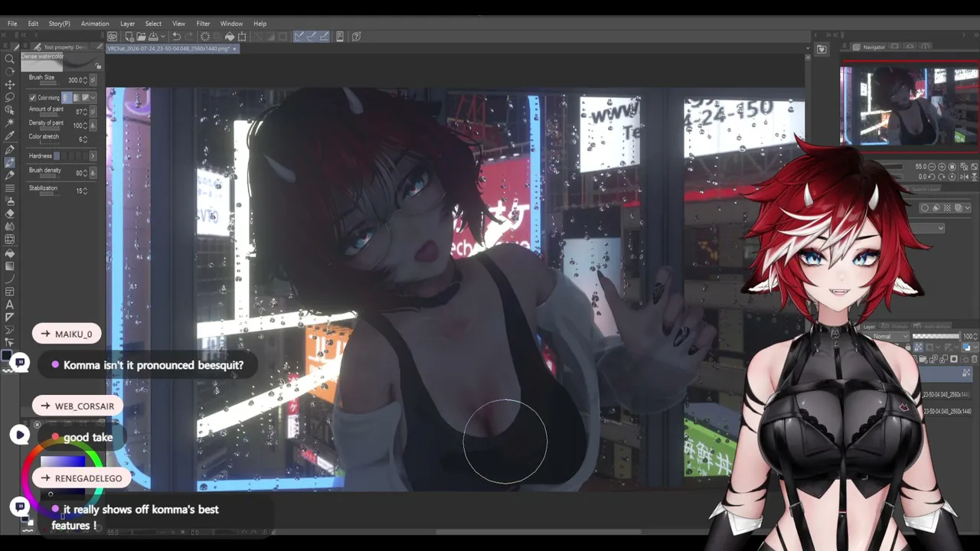Expand the Hardness options arrow
980x551 pixels.
pos(93,156)
